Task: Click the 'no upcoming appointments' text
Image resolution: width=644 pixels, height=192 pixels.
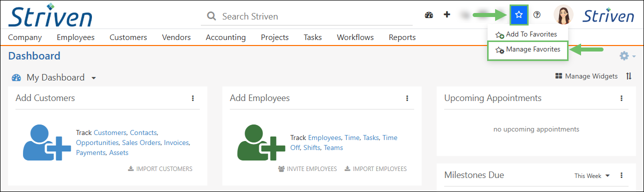Action: point(536,129)
